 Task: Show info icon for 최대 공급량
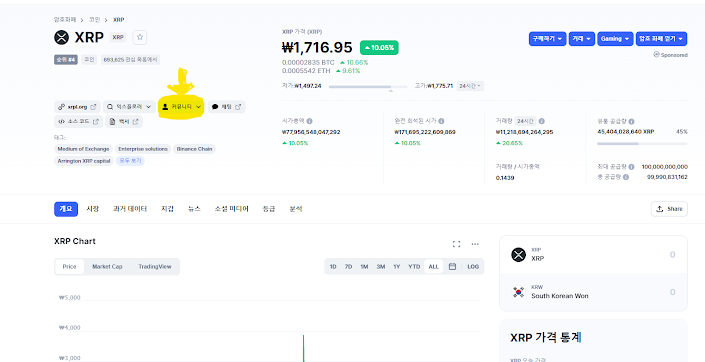[631, 167]
